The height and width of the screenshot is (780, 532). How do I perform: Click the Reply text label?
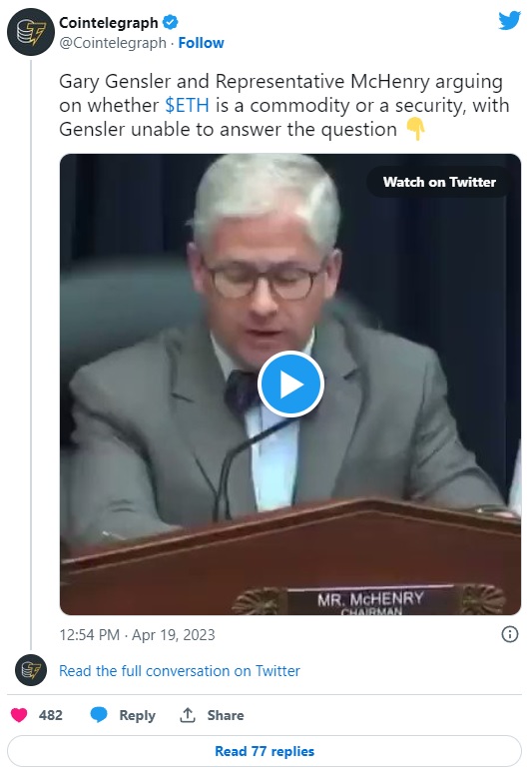(x=137, y=715)
